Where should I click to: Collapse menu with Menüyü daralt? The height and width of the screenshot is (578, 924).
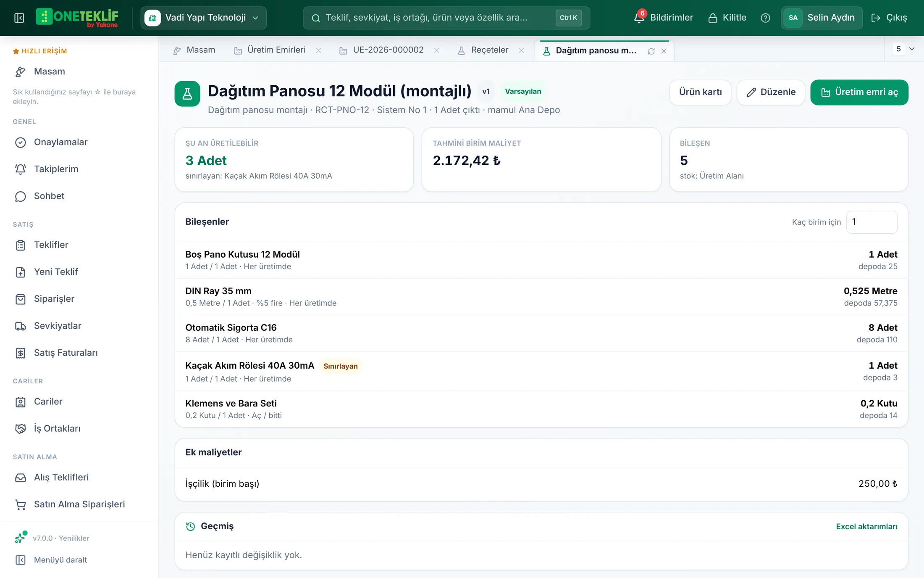click(x=51, y=560)
